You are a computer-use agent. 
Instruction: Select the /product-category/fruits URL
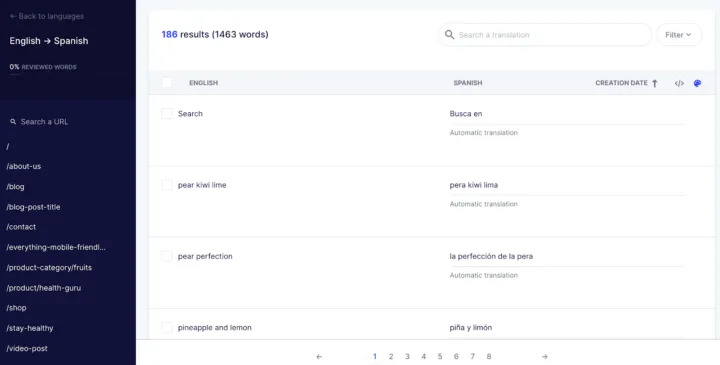pyautogui.click(x=49, y=267)
